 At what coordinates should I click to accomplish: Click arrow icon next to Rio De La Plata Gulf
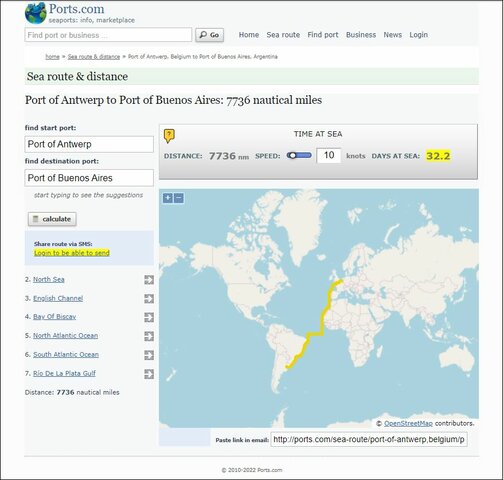pyautogui.click(x=149, y=374)
